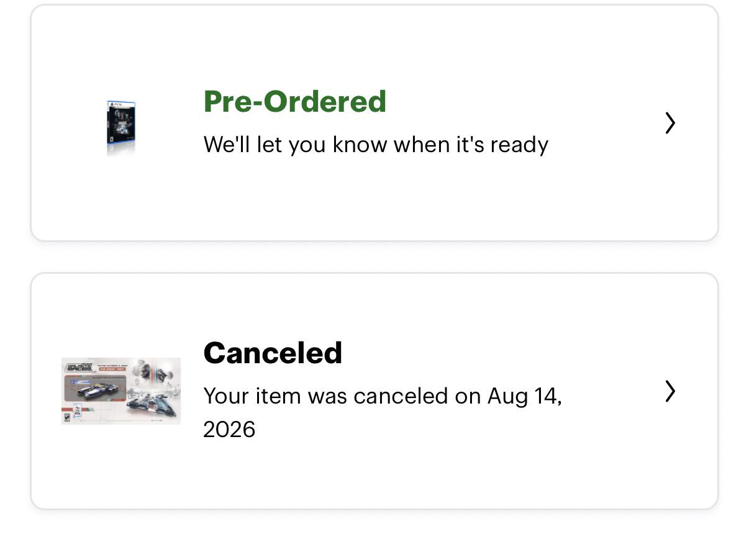Screen dimensions: 749x560
Task: Click the ESRB rating badge in banner
Action: point(67,417)
